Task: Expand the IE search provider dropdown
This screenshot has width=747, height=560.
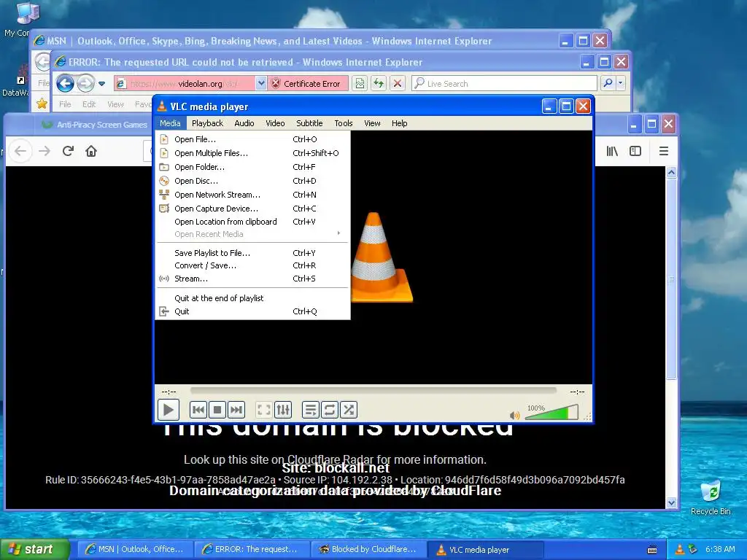Action: (620, 83)
